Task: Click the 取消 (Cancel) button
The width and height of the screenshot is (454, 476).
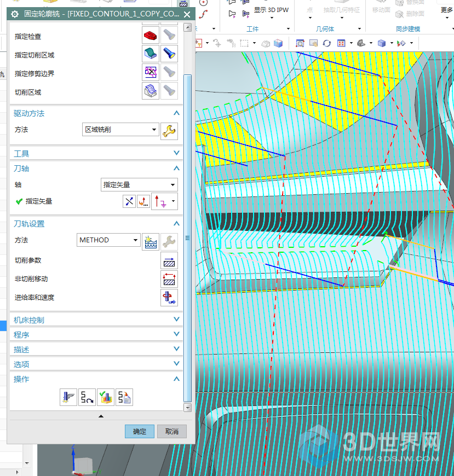Action: [x=172, y=431]
